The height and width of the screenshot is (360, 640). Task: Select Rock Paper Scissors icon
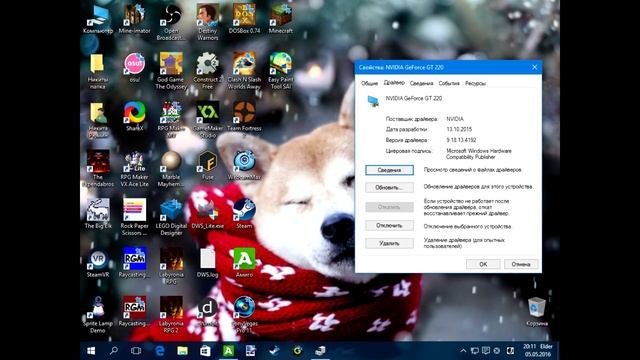coord(134,217)
